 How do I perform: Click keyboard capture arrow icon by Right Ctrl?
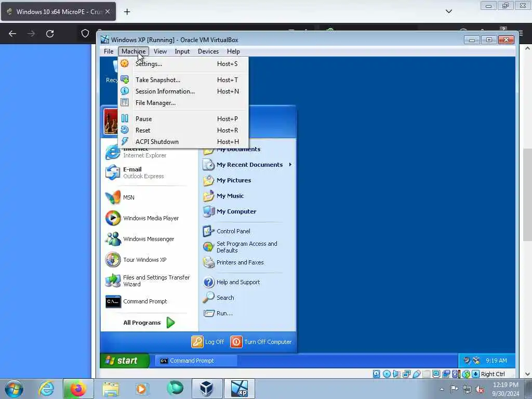pos(476,374)
